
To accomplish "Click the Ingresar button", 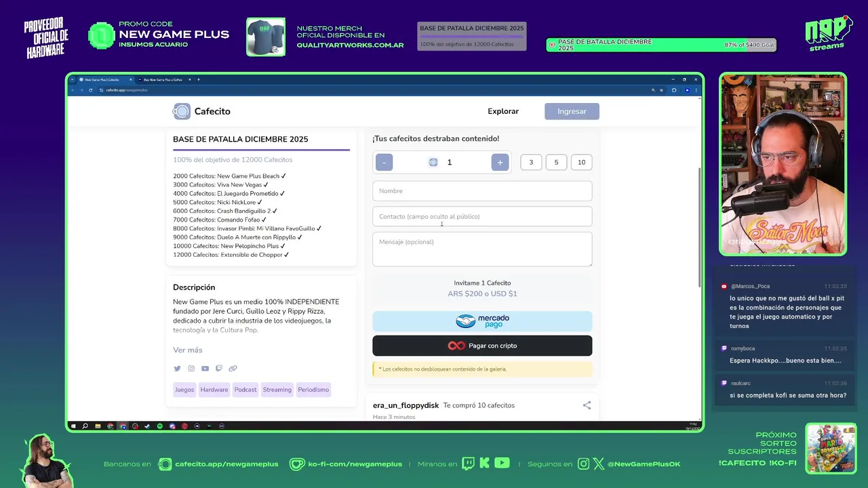I will pyautogui.click(x=572, y=111).
